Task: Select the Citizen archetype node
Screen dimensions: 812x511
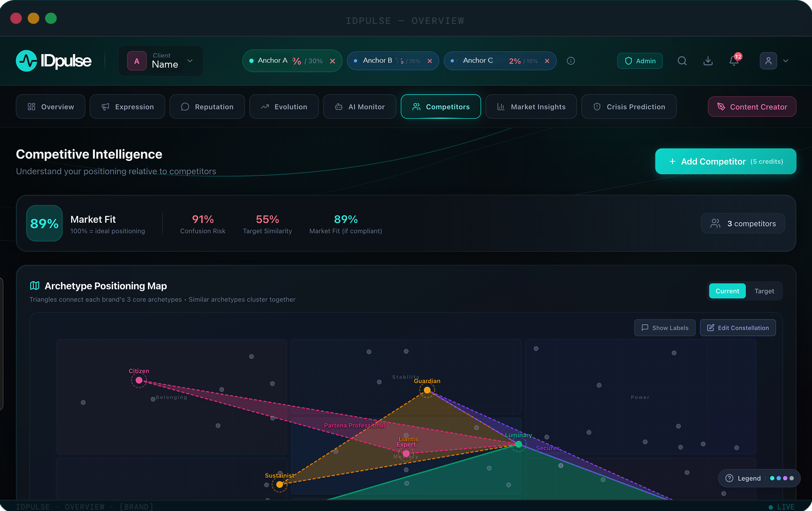Action: tap(139, 380)
